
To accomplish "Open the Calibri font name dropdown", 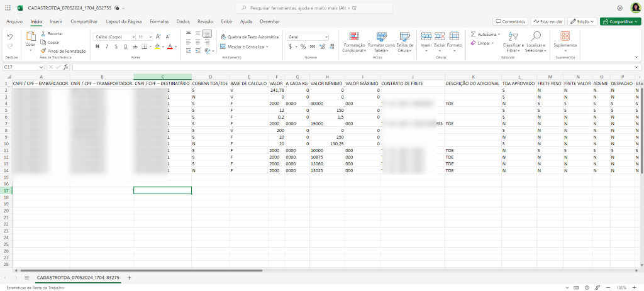I will pos(115,37).
